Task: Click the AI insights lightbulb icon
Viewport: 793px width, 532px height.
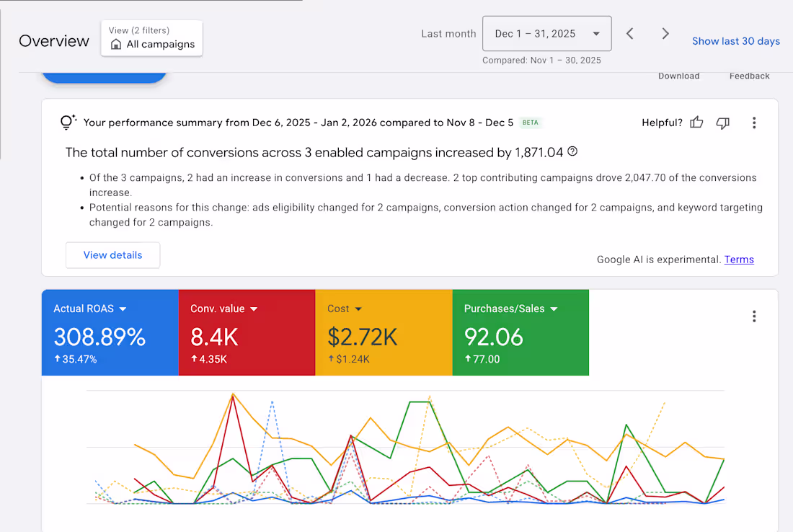Action: click(x=67, y=122)
